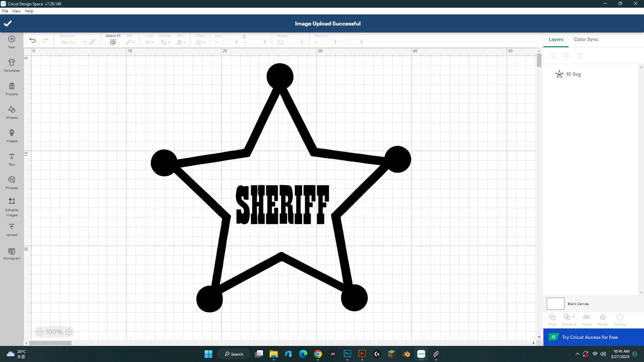
Task: Click the Group icon in Layers panel
Action: tap(552, 55)
